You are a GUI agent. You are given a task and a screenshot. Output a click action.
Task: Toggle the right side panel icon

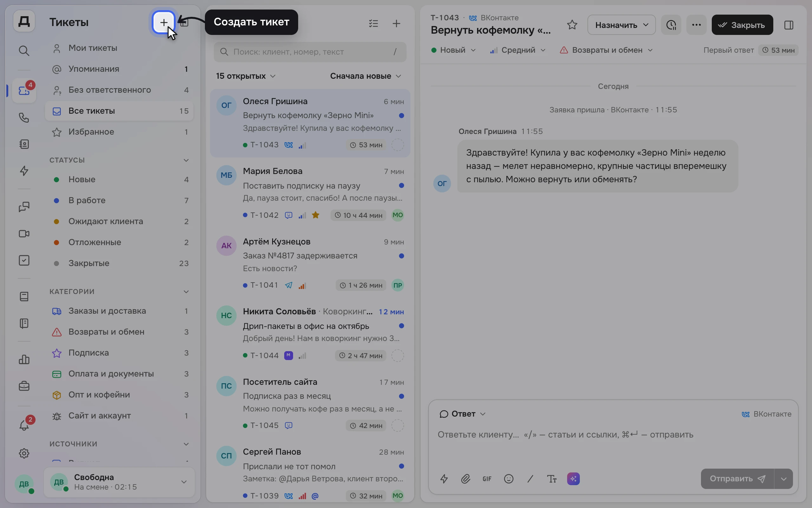click(x=789, y=25)
